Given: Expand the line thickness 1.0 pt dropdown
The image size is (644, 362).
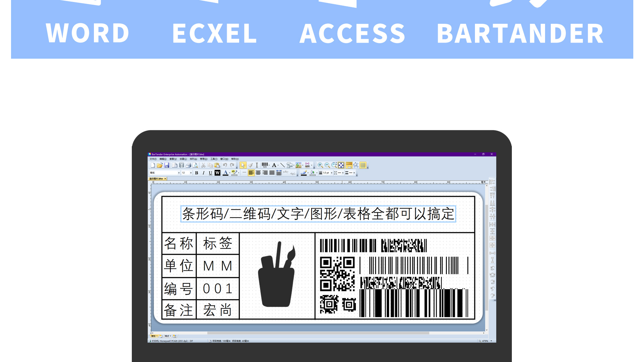Looking at the screenshot, I should pyautogui.click(x=331, y=173).
